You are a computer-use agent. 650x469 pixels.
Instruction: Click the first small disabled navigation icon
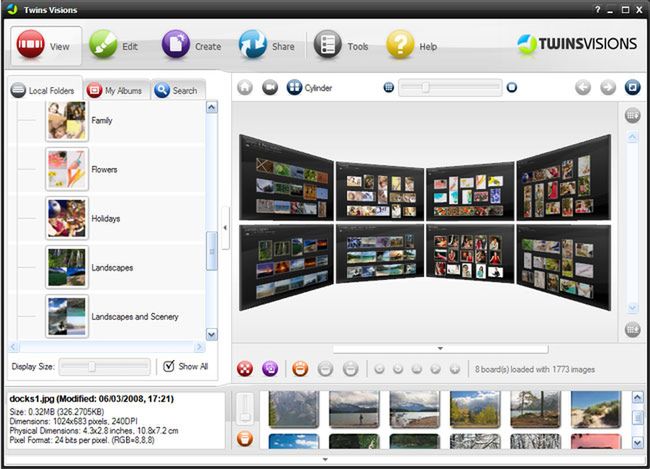tap(379, 369)
